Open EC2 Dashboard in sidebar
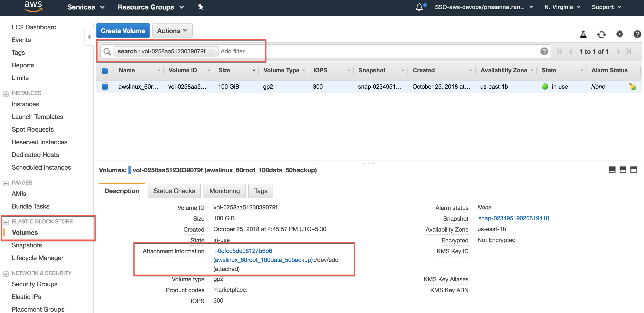 click(x=34, y=27)
